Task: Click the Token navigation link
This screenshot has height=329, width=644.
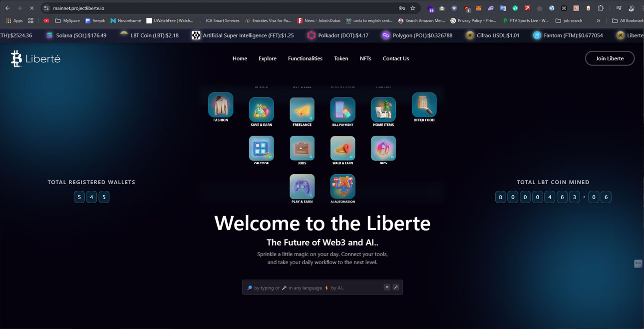Action: 341,58
